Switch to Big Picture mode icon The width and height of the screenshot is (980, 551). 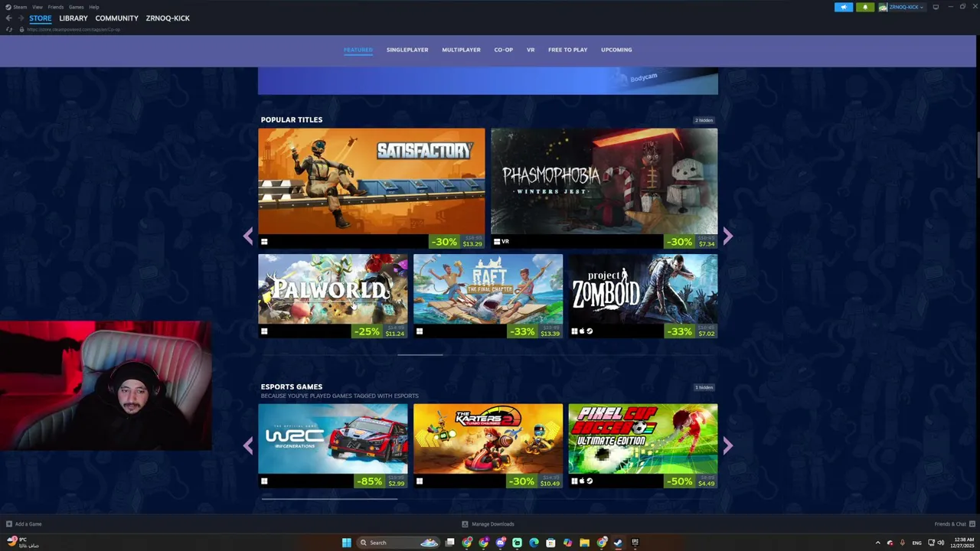pyautogui.click(x=936, y=7)
